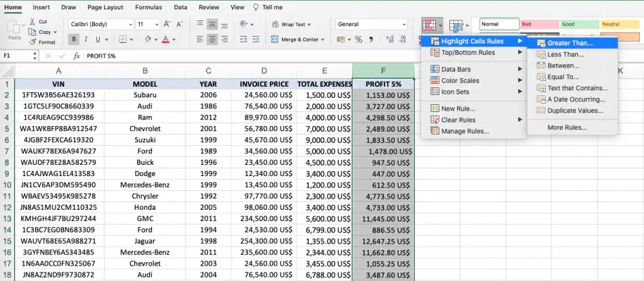Click the Conditional Formatting icon
Screen dimensions: 644x281
429,25
